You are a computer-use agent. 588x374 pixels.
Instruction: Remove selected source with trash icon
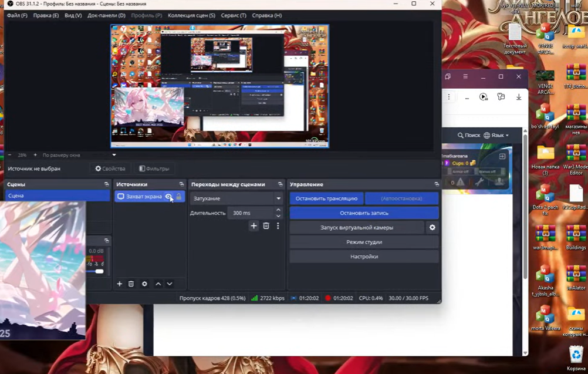(x=131, y=284)
